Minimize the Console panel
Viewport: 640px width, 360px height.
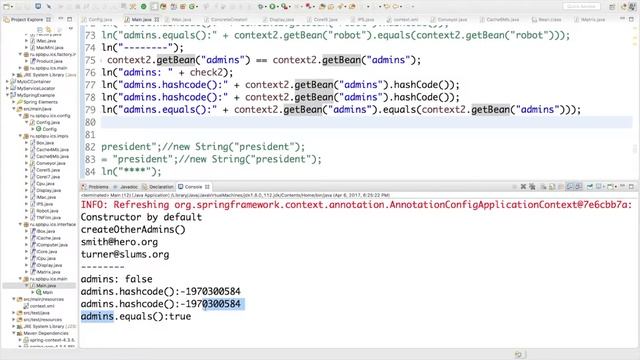[623, 187]
